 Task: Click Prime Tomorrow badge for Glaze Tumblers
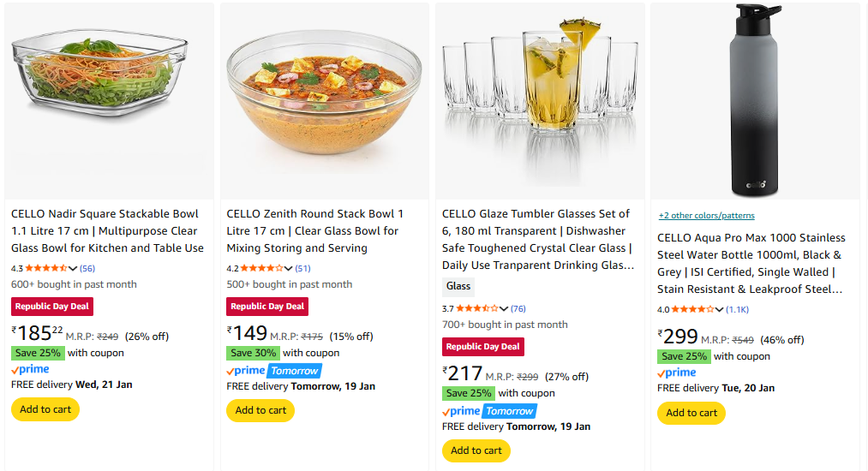pyautogui.click(x=488, y=411)
